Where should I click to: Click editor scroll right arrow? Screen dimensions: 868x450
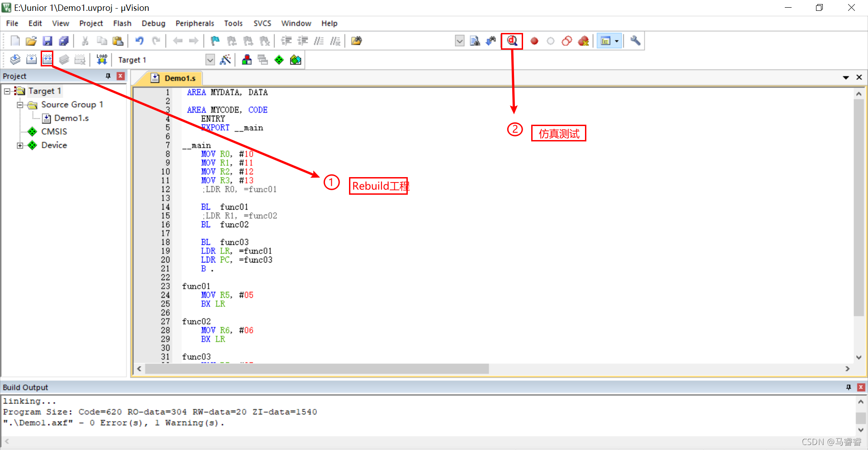847,369
